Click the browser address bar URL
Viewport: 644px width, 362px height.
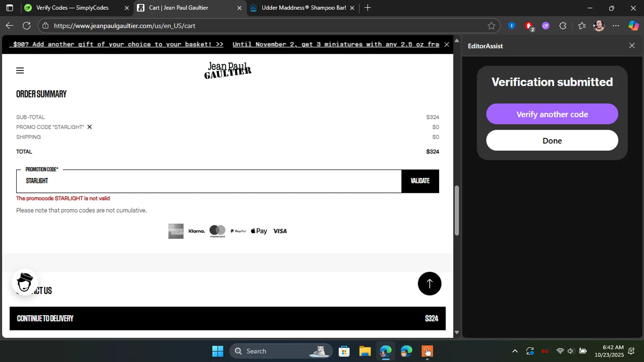click(125, 26)
